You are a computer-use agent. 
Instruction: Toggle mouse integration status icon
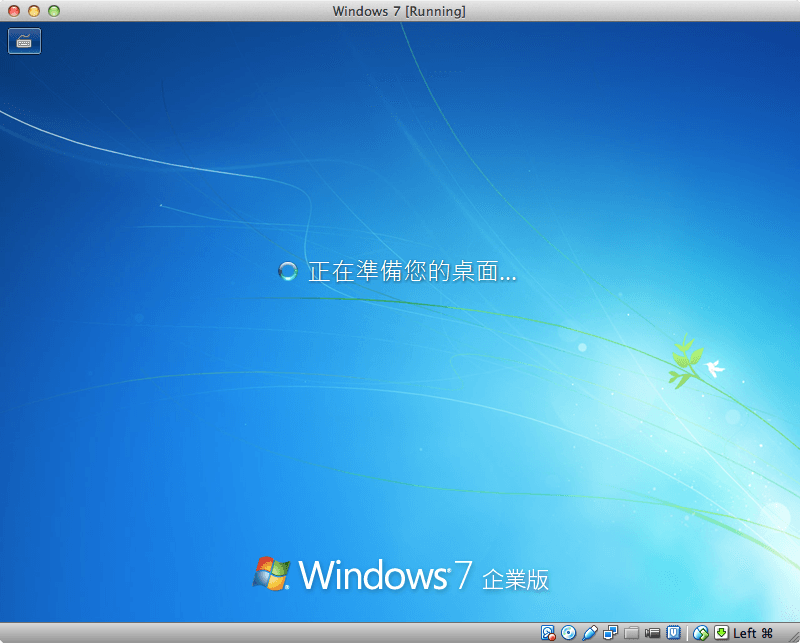(700, 632)
